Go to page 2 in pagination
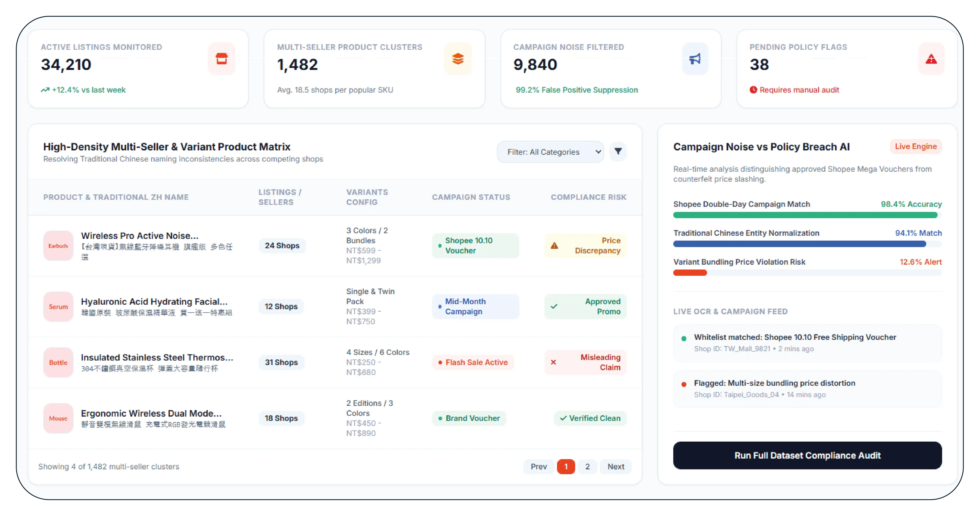This screenshot has height=516, width=980. (x=587, y=467)
